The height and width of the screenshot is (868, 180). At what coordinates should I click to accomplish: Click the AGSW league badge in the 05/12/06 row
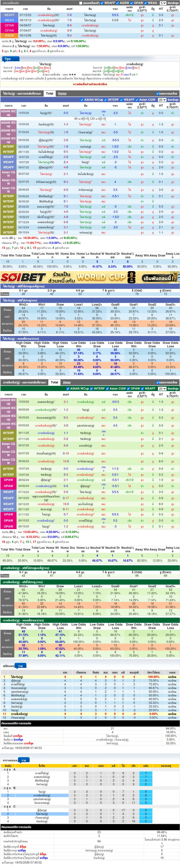point(9,35)
